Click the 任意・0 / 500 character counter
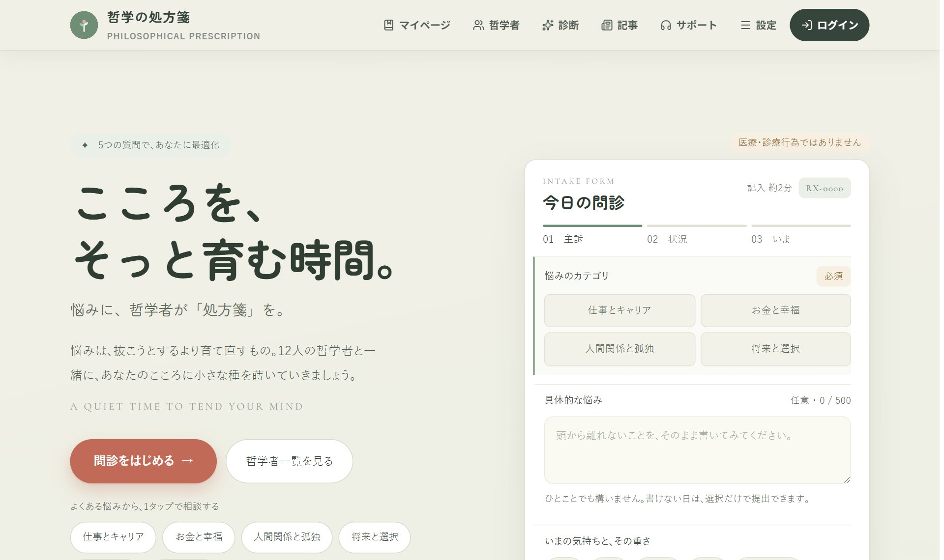 point(821,401)
